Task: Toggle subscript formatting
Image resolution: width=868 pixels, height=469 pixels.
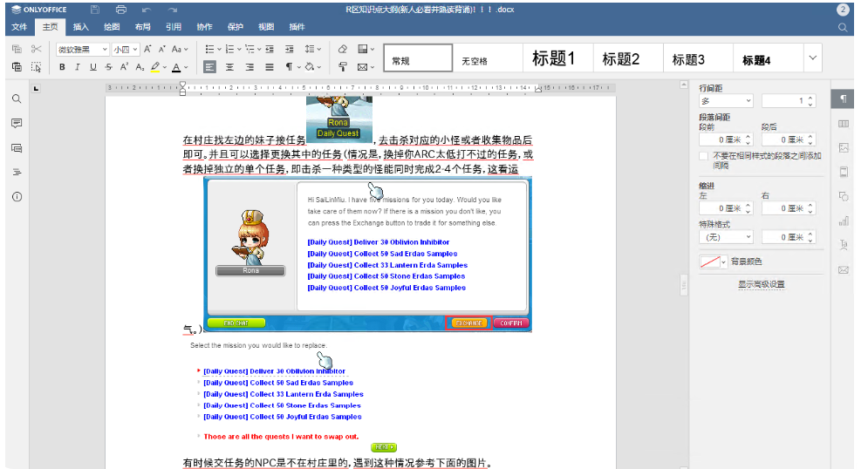Action: point(140,67)
